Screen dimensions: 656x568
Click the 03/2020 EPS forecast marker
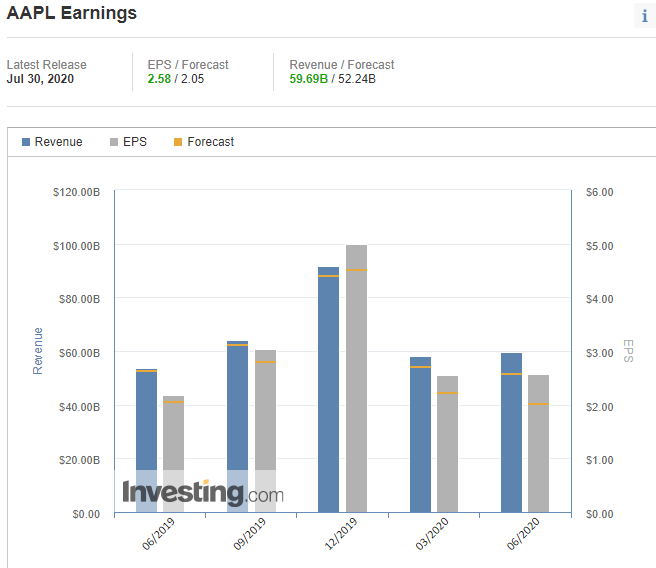pyautogui.click(x=448, y=393)
